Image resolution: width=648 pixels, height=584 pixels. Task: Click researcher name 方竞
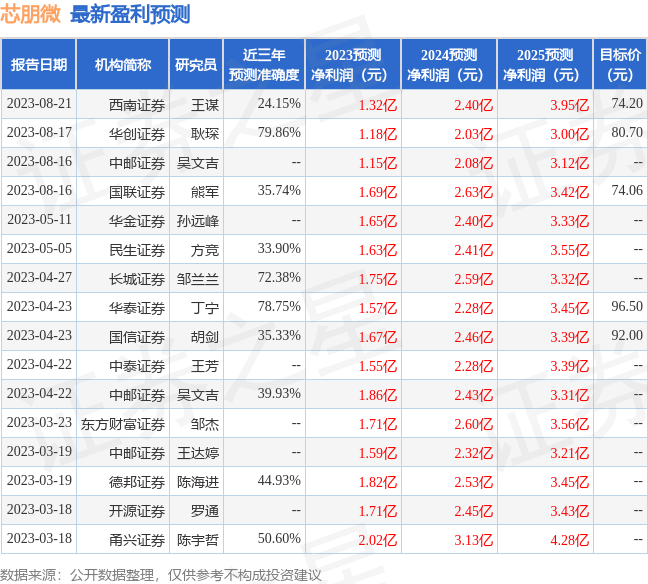(x=205, y=250)
